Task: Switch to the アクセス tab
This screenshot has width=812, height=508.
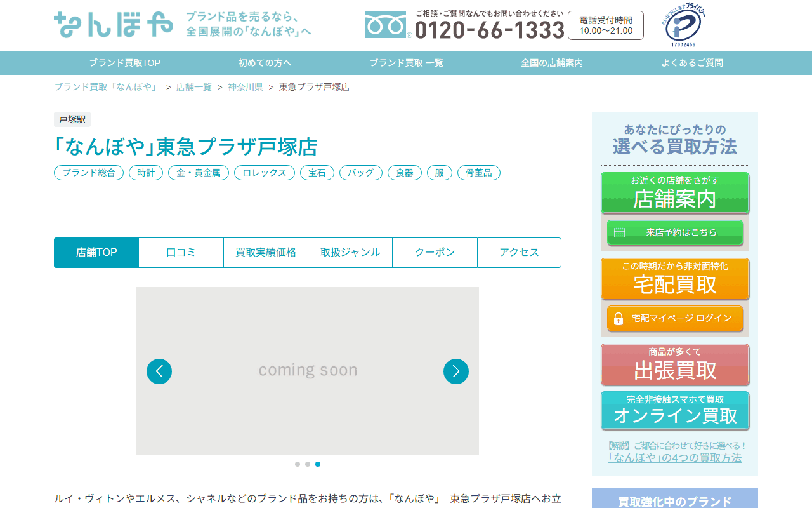Action: [520, 253]
